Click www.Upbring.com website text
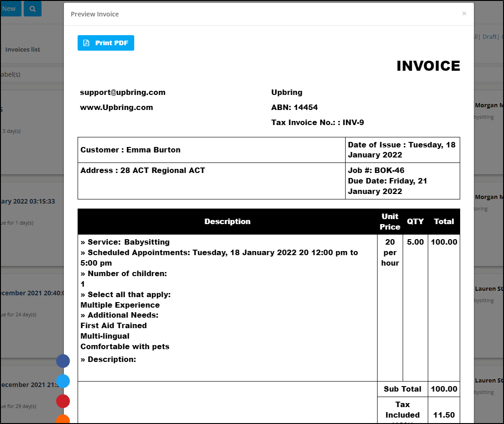Image resolution: width=504 pixels, height=424 pixels. (x=116, y=107)
